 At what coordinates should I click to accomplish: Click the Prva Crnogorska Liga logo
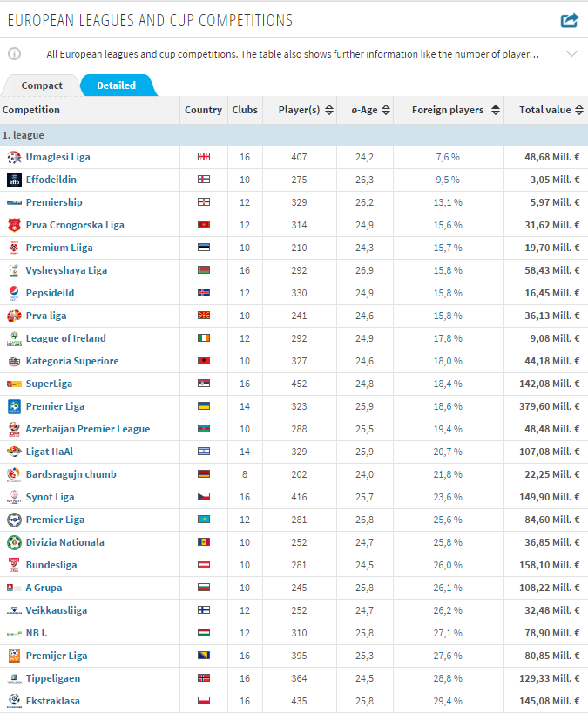14,225
